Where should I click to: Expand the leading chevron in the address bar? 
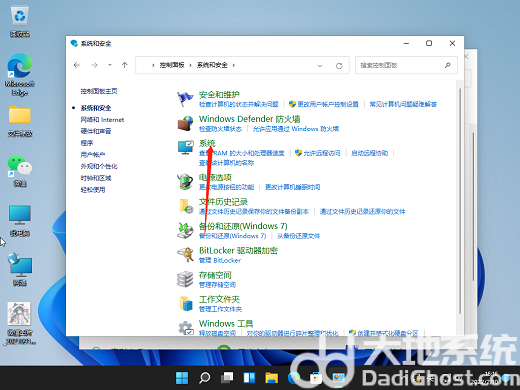click(x=153, y=65)
